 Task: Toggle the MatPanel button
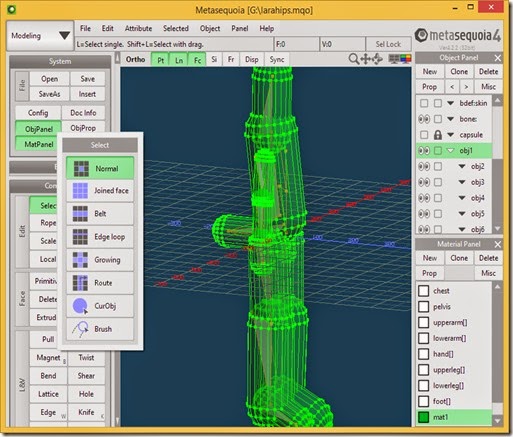(x=39, y=144)
